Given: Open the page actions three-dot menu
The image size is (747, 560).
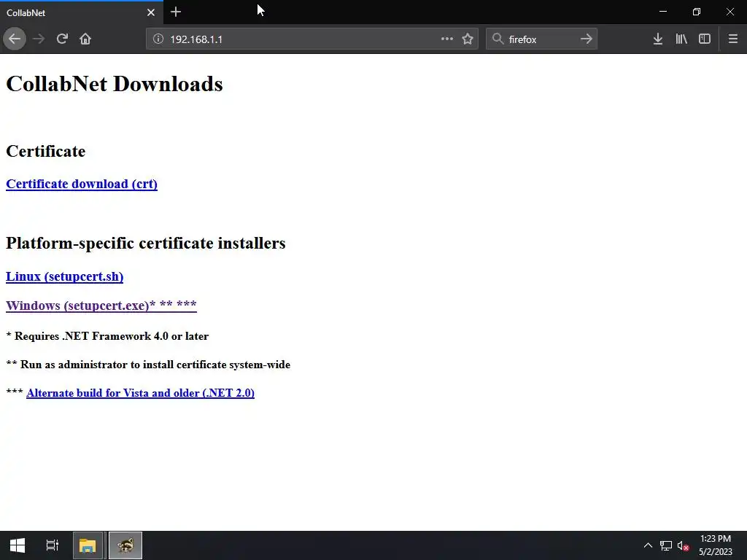Looking at the screenshot, I should 447,39.
